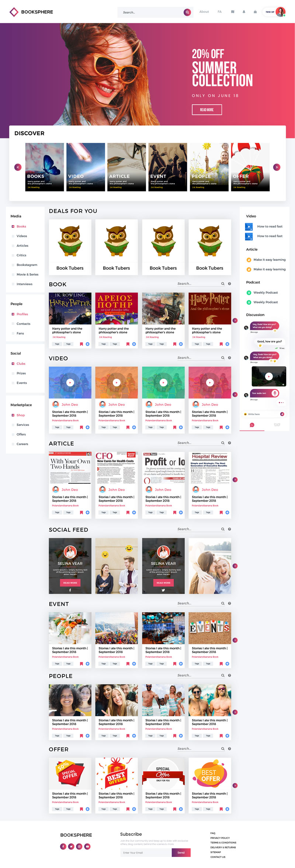Click the Send button in Subscribe section
Viewport: 295px width, 868px height.
pos(181,852)
